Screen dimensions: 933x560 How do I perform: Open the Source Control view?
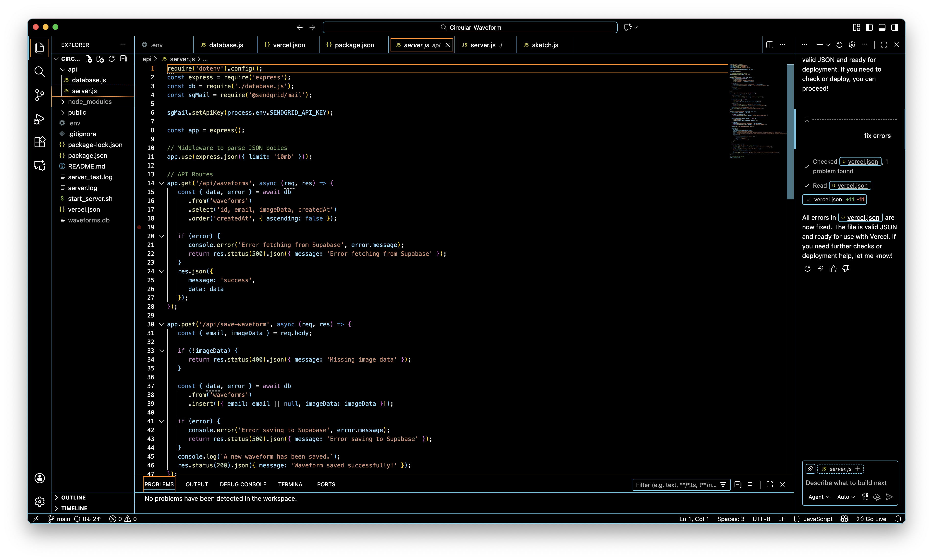click(39, 95)
